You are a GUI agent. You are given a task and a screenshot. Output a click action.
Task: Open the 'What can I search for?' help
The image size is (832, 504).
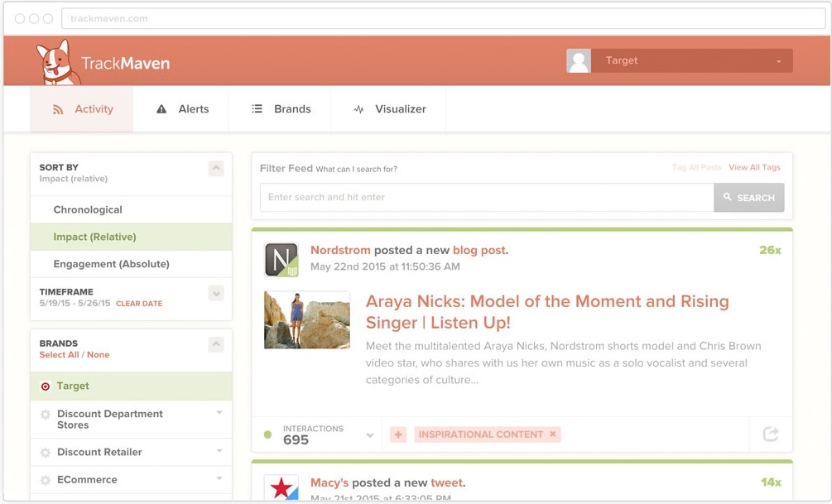[x=356, y=169]
